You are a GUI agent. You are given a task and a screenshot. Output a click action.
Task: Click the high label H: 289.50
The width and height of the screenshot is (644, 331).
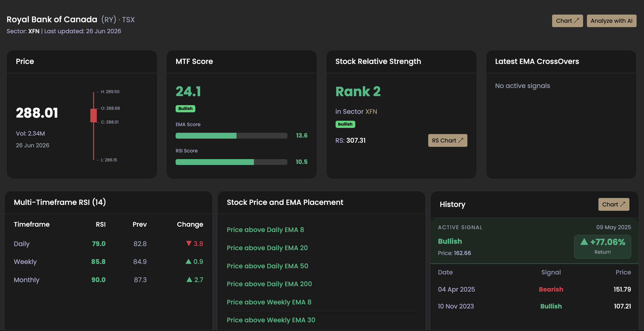(110, 92)
